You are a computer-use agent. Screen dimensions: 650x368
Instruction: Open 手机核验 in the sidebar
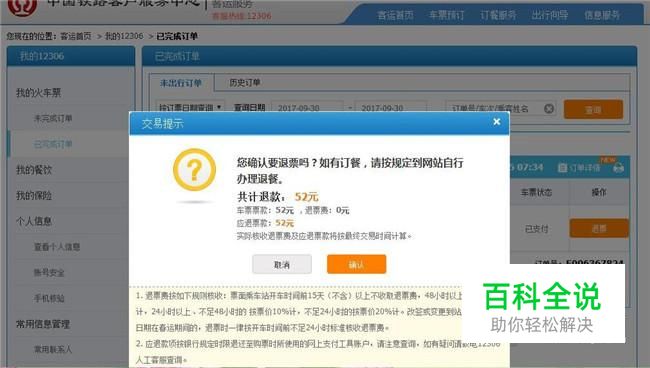(49, 298)
